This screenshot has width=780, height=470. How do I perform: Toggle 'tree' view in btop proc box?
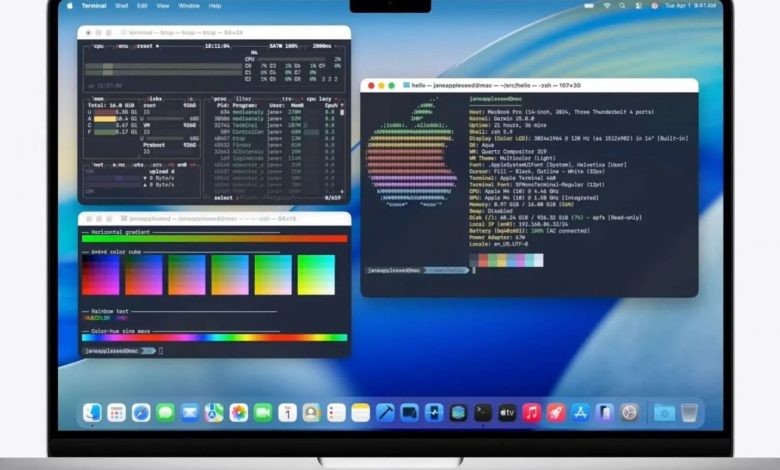(x=288, y=98)
